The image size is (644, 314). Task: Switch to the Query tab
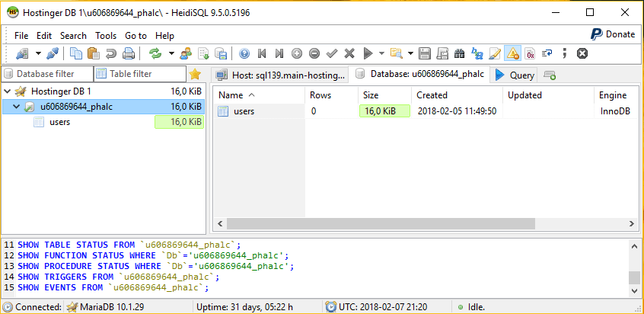[515, 75]
